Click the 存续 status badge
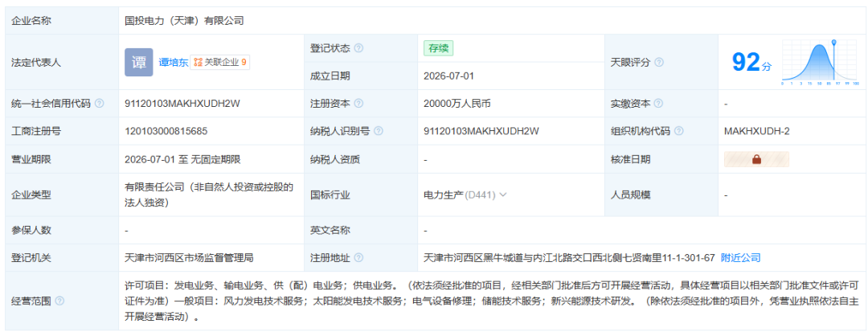Image resolution: width=868 pixels, height=332 pixels. coord(439,48)
